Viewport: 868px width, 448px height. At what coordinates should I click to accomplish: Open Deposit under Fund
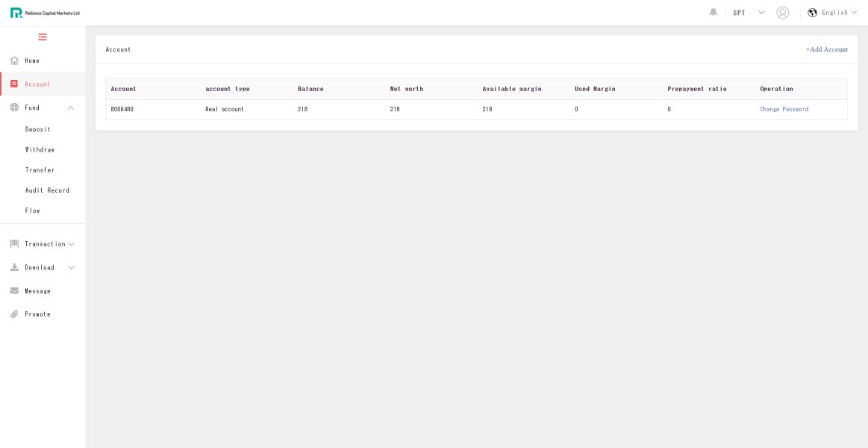37,130
